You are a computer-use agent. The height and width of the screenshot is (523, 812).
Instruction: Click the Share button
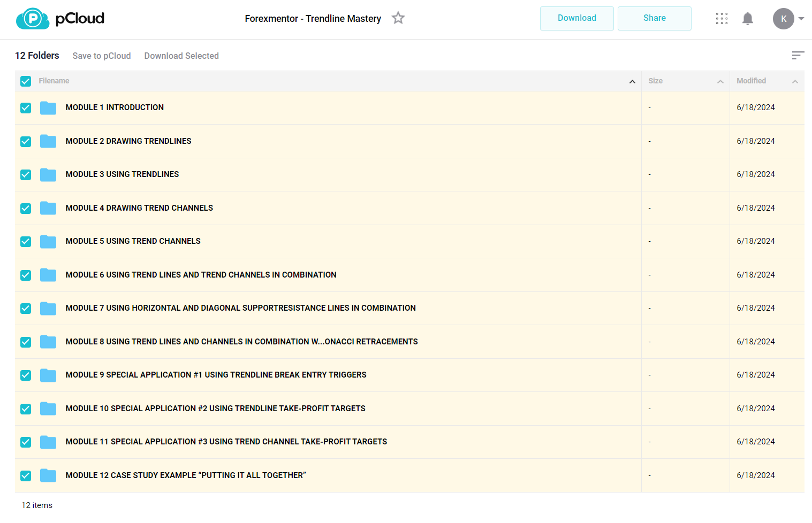[x=655, y=18]
